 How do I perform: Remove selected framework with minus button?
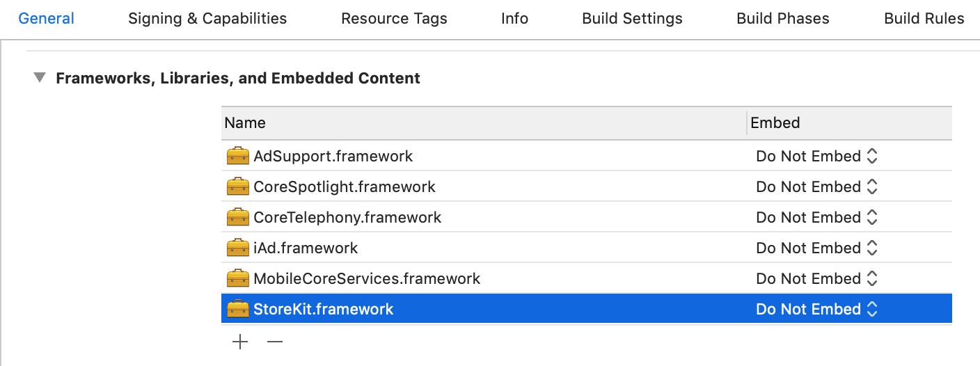point(275,342)
